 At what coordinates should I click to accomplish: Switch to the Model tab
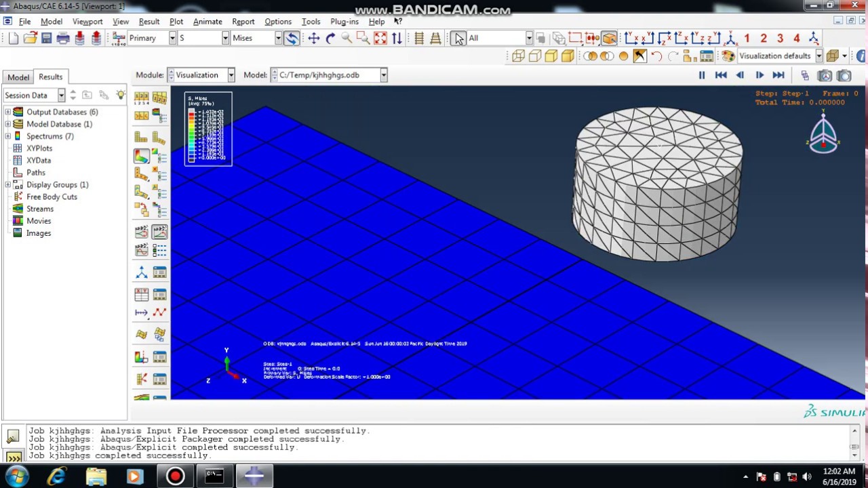pos(18,77)
